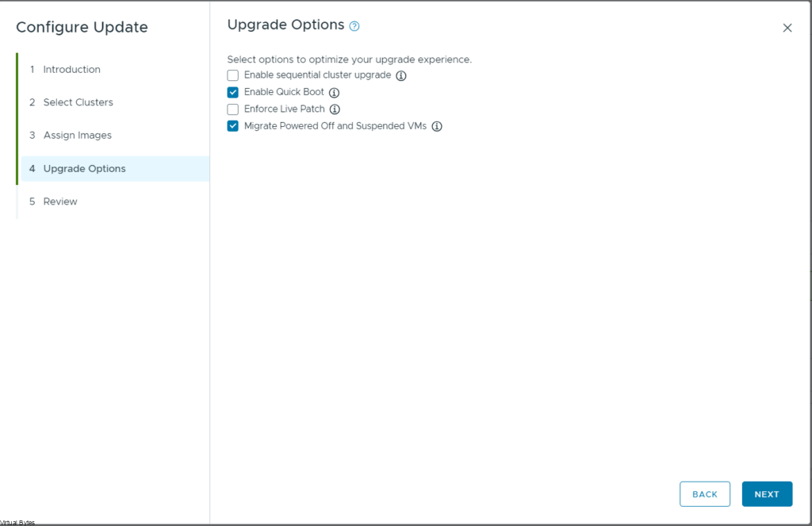Click info icon next to Enforce Live Patch
The image size is (812, 526).
[335, 109]
